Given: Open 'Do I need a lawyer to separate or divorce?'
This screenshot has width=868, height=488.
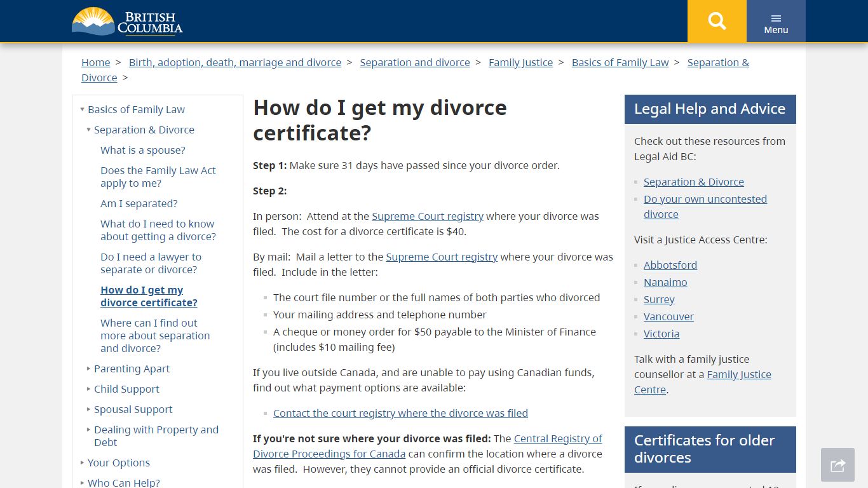Looking at the screenshot, I should 151,263.
